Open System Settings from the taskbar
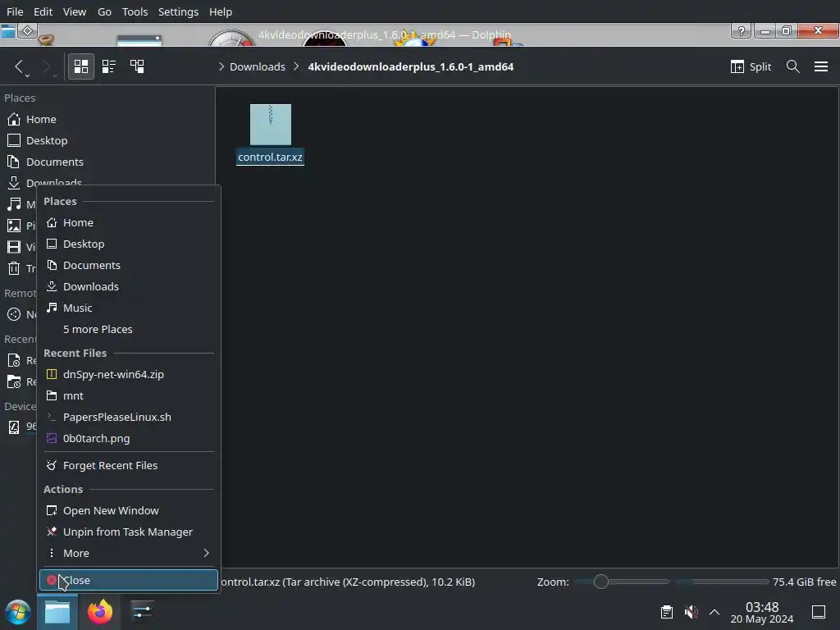 tap(142, 612)
